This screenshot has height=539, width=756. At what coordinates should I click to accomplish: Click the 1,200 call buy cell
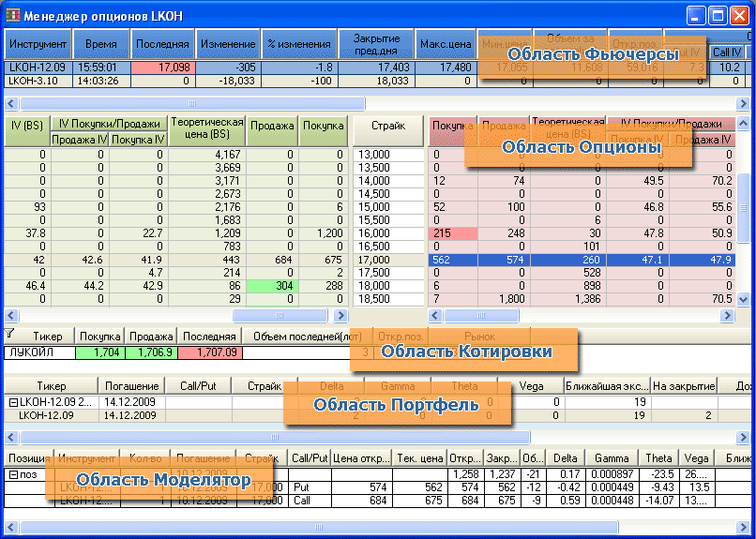point(324,233)
